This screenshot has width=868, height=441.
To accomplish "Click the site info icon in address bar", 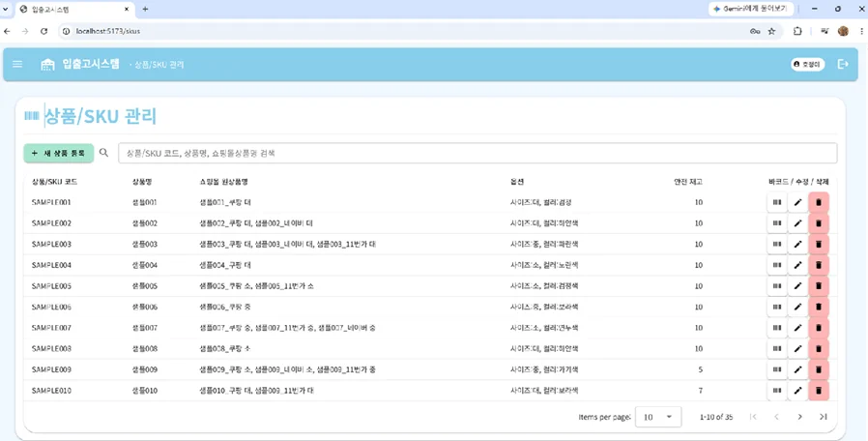I will (67, 32).
